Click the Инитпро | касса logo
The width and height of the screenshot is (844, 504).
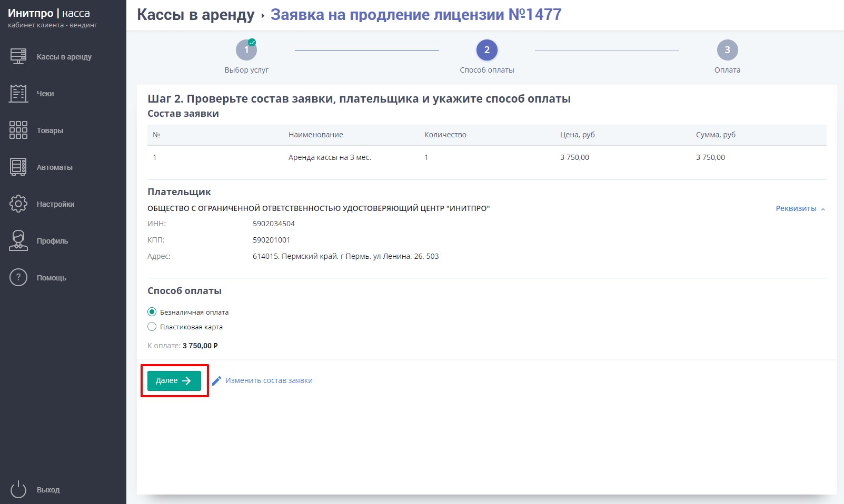pos(49,13)
